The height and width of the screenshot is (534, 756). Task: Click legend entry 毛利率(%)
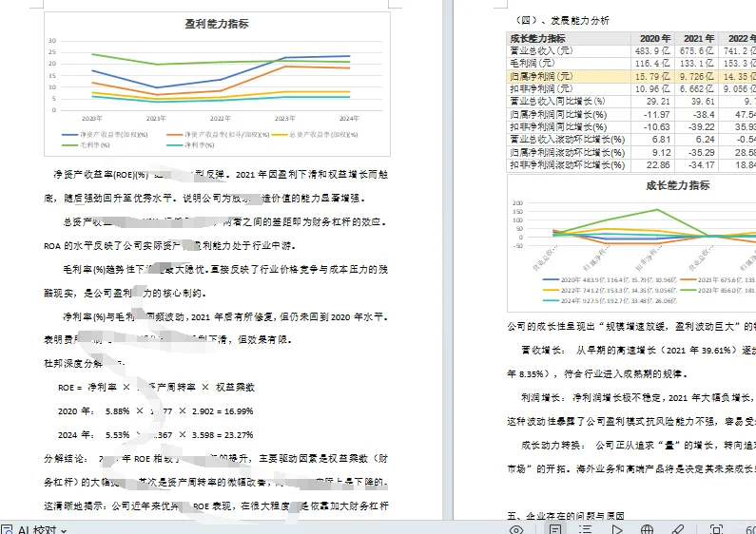pos(86,144)
